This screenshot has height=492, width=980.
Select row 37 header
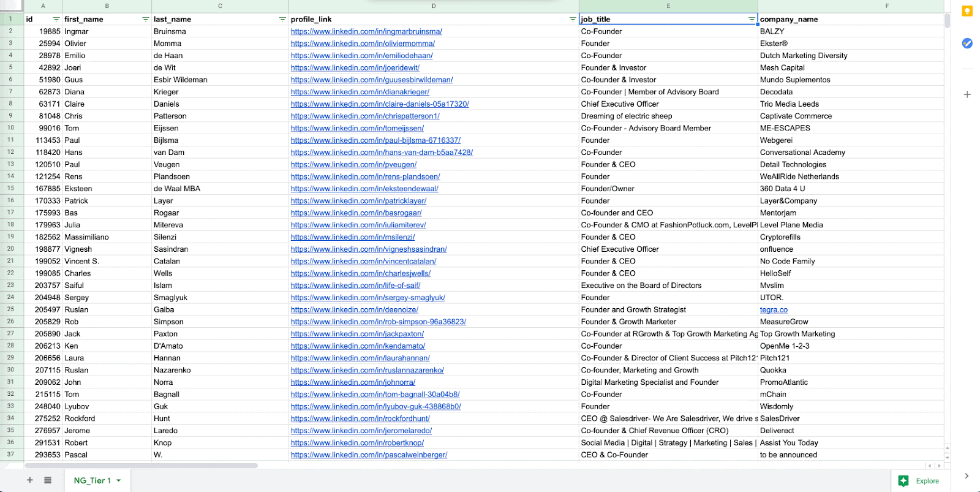click(x=11, y=455)
